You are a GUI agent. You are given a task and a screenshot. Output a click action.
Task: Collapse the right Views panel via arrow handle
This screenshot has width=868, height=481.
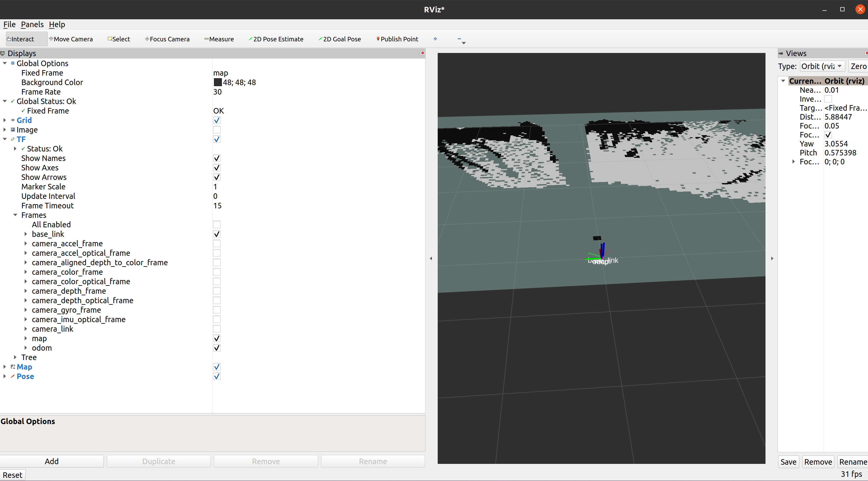[772, 258]
